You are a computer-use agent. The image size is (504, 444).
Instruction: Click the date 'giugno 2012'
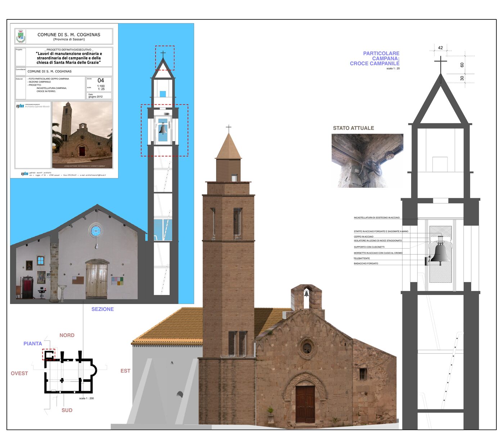[x=95, y=96]
